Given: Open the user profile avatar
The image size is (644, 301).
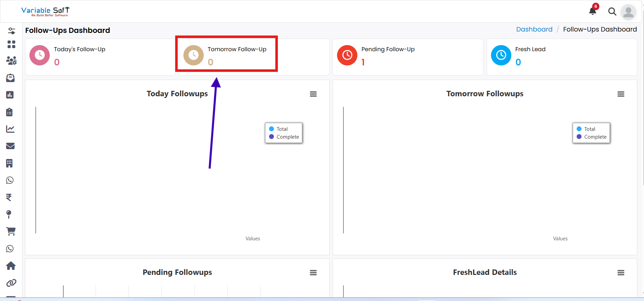Looking at the screenshot, I should click(x=628, y=12).
